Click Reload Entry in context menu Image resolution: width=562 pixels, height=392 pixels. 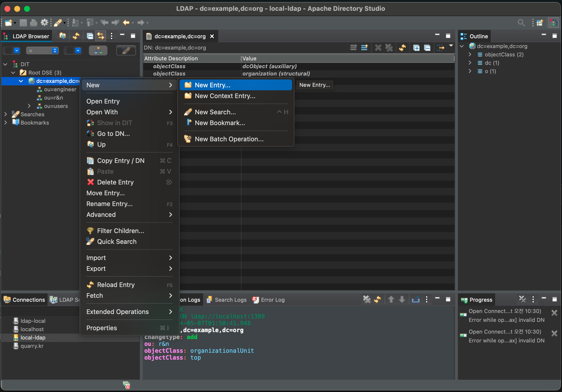[x=116, y=285]
